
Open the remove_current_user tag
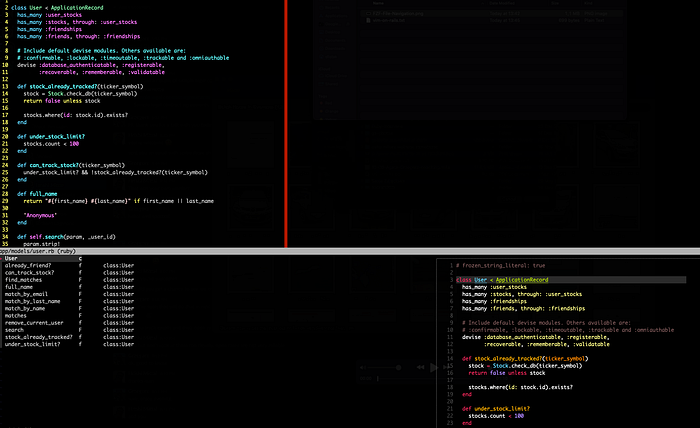click(x=32, y=322)
